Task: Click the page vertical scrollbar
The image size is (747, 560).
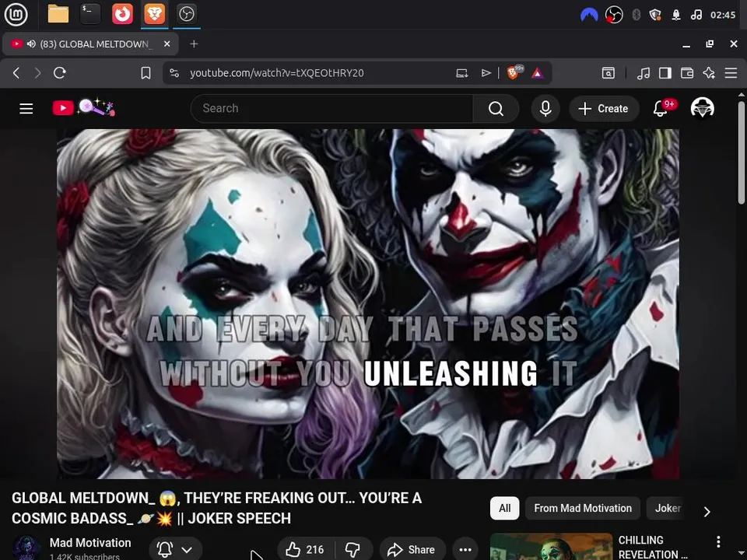Action: [741, 152]
